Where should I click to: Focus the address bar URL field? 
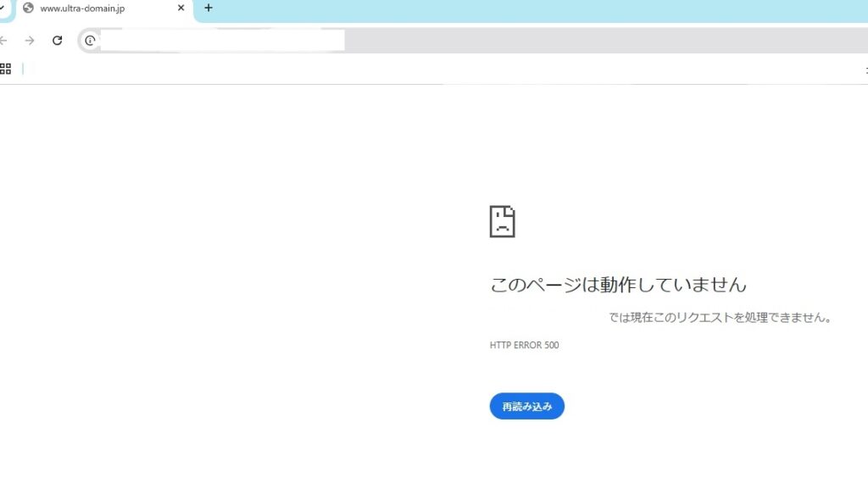click(x=424, y=41)
